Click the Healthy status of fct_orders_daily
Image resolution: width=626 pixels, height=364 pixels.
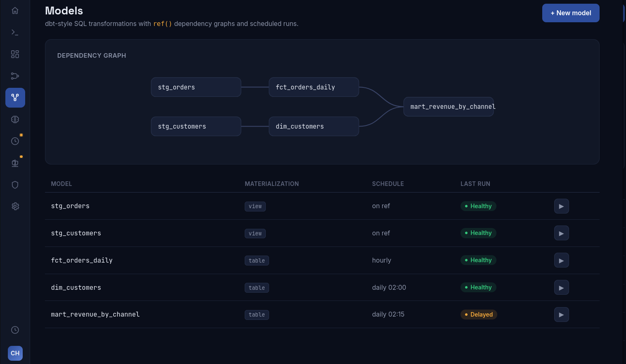[478, 260]
